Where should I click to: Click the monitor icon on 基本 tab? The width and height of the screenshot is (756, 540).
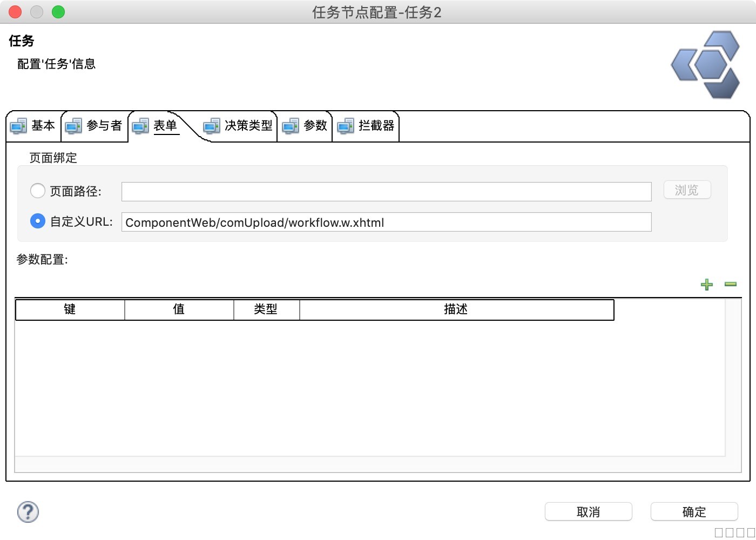18,126
